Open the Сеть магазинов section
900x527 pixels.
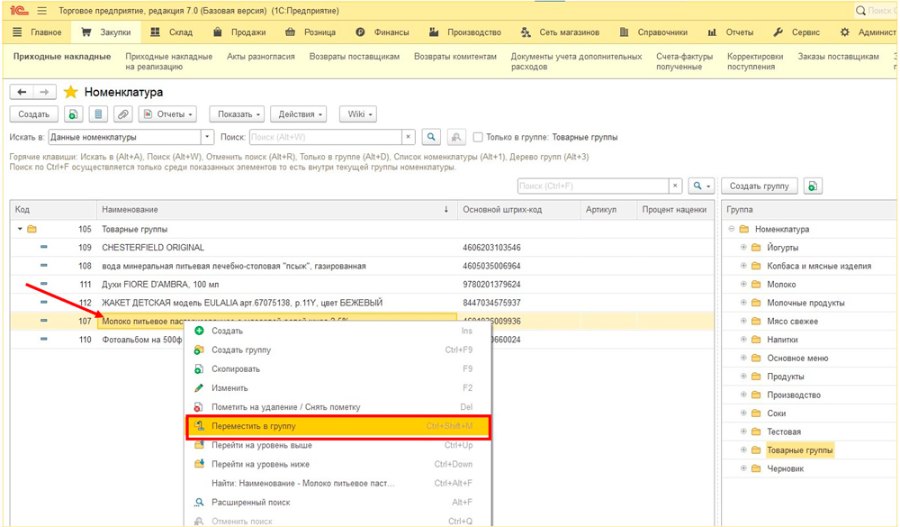(560, 32)
